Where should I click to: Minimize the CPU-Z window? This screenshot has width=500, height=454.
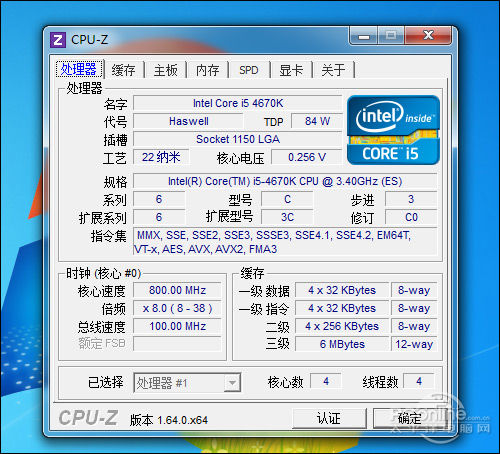click(x=363, y=36)
